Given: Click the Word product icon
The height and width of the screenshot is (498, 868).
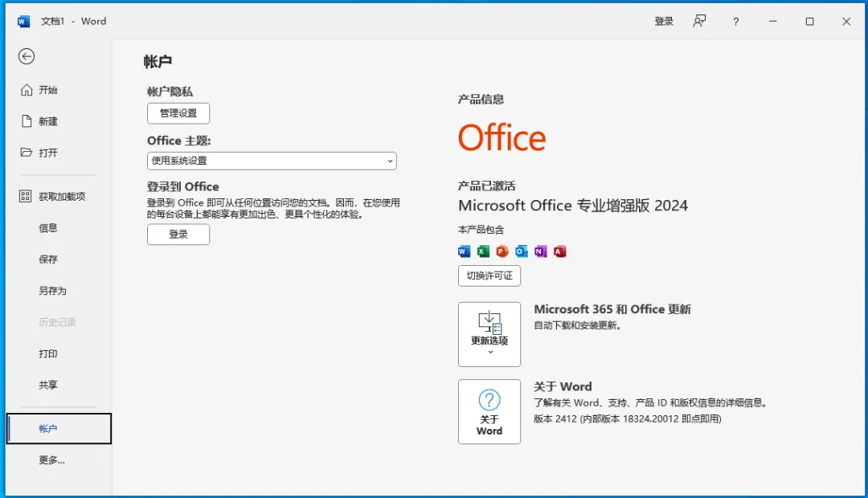Looking at the screenshot, I should click(464, 251).
